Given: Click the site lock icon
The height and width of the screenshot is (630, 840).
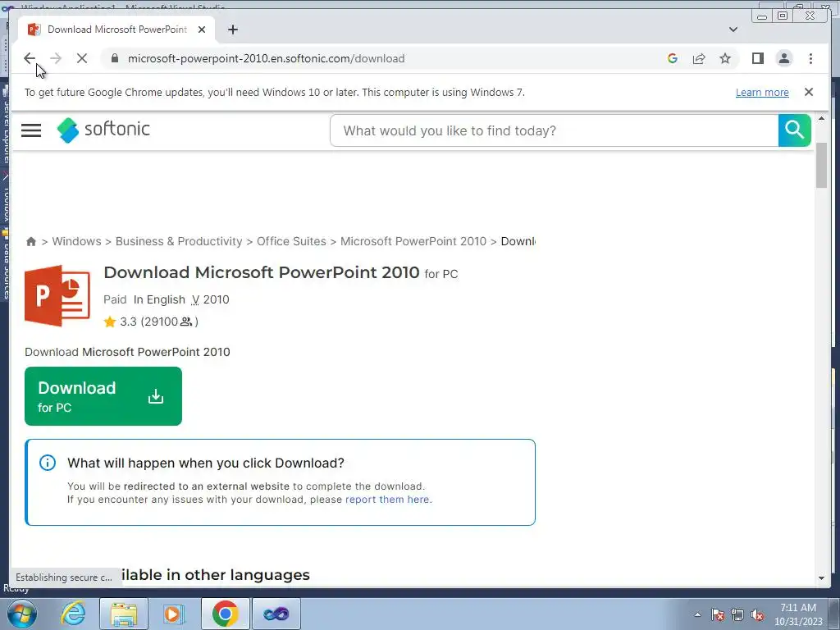Looking at the screenshot, I should (x=114, y=58).
